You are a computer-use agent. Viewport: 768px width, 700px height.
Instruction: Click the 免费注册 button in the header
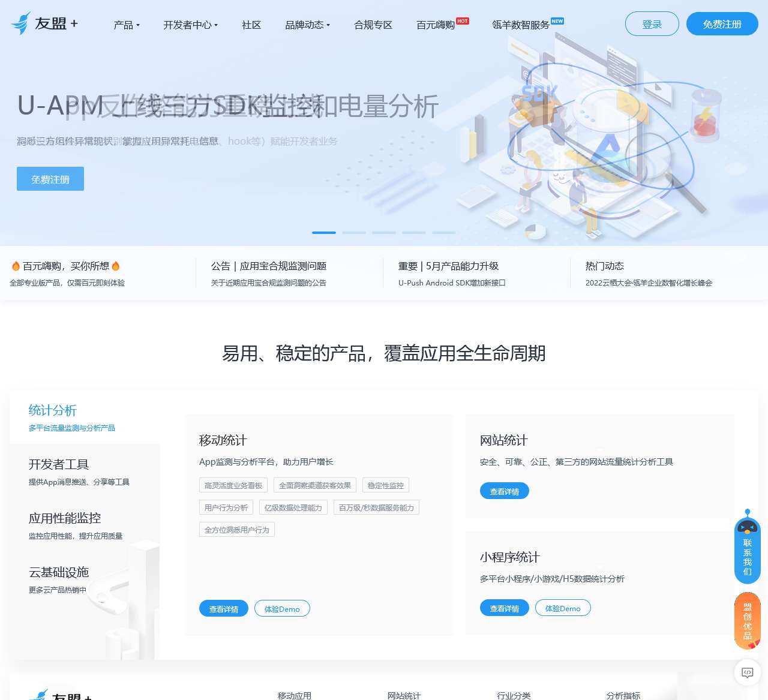coord(722,24)
